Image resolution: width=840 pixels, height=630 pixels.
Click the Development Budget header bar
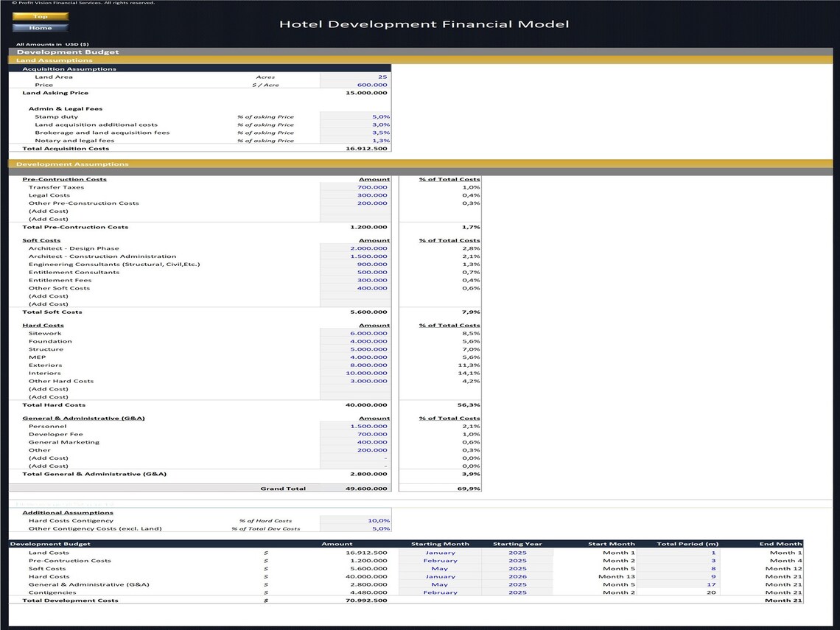[x=63, y=52]
